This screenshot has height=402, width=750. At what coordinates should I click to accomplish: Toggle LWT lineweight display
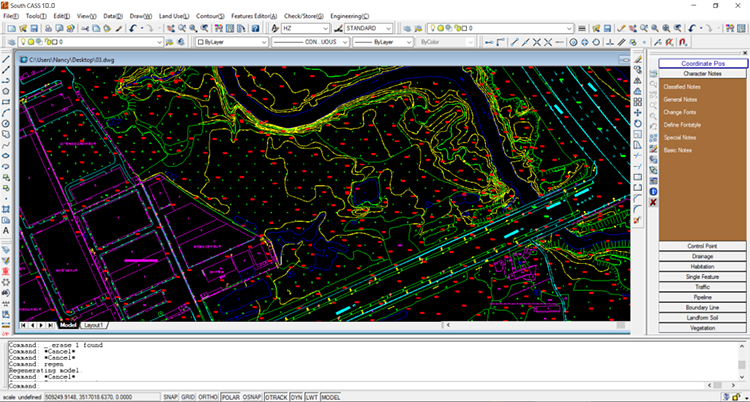[x=312, y=397]
